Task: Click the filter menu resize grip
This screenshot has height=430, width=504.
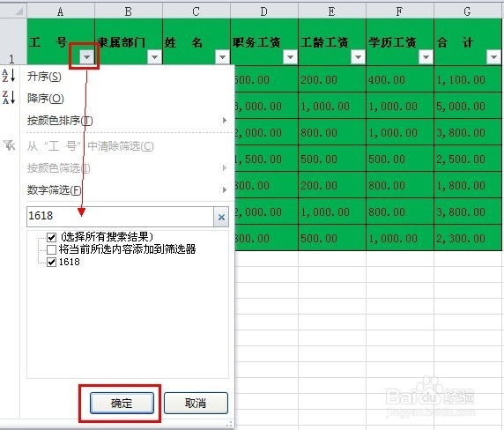Action: pos(229,424)
